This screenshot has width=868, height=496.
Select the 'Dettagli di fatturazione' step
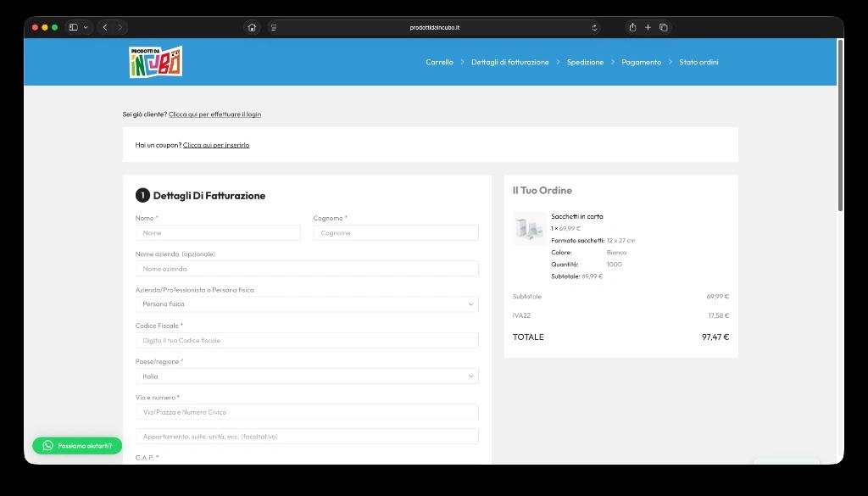pos(509,62)
